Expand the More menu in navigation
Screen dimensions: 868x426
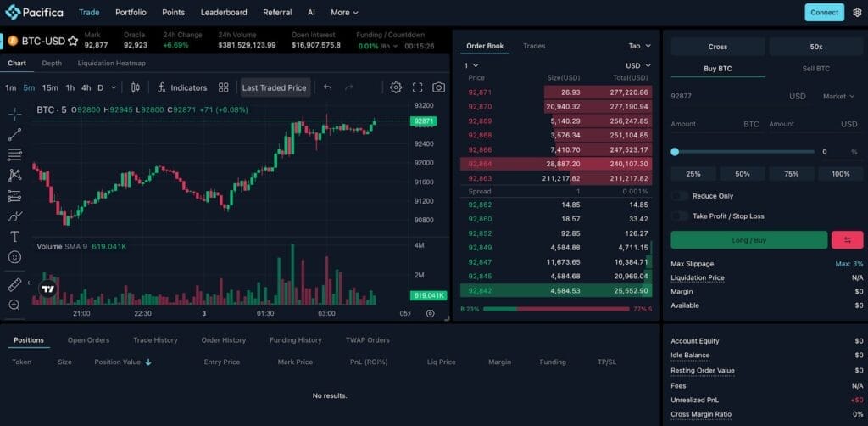[x=344, y=12]
